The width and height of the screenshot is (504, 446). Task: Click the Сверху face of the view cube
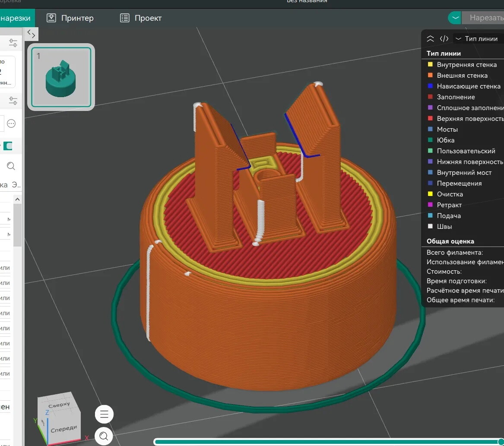[59, 405]
